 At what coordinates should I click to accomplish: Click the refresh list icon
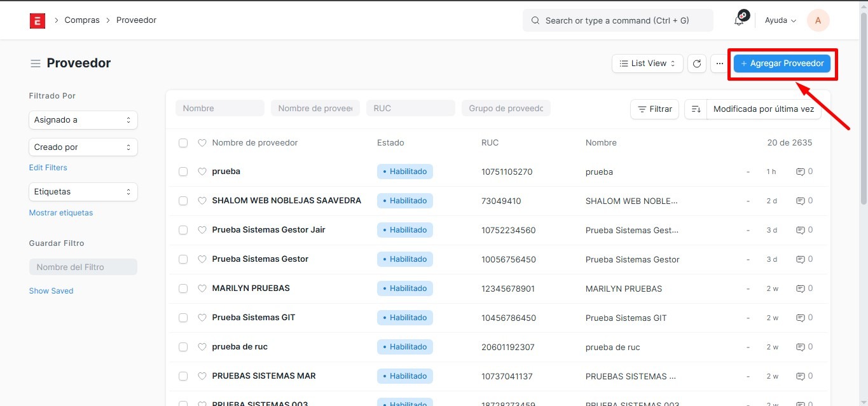point(697,64)
